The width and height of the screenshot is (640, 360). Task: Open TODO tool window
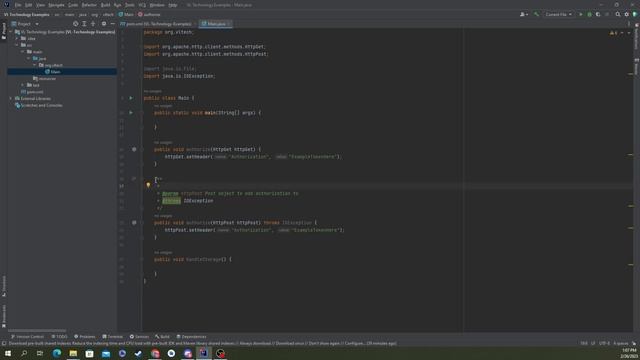pos(59,337)
